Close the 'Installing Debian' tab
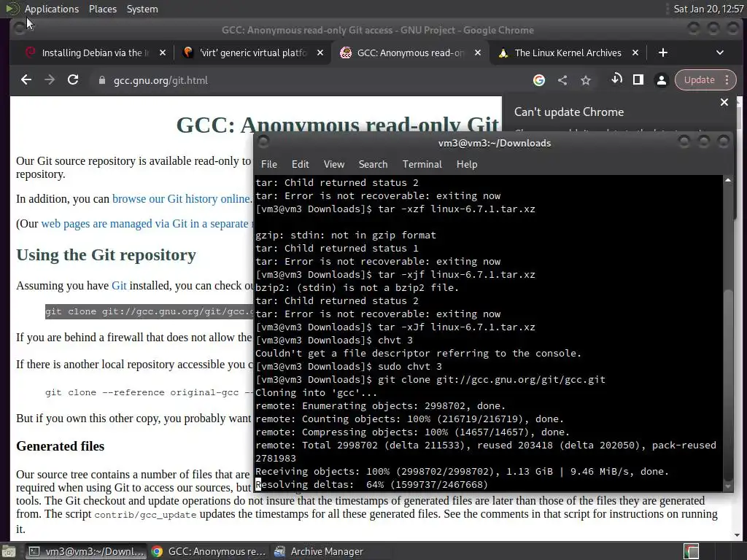 click(x=163, y=52)
